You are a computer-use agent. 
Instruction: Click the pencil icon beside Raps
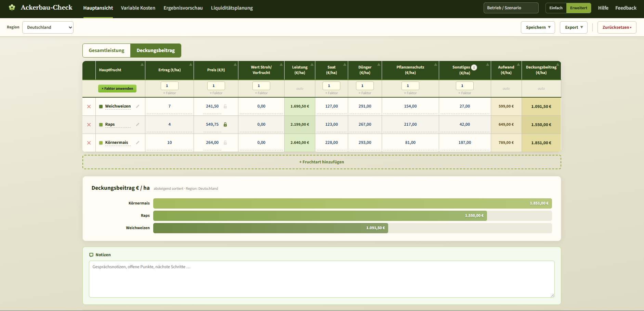click(137, 124)
